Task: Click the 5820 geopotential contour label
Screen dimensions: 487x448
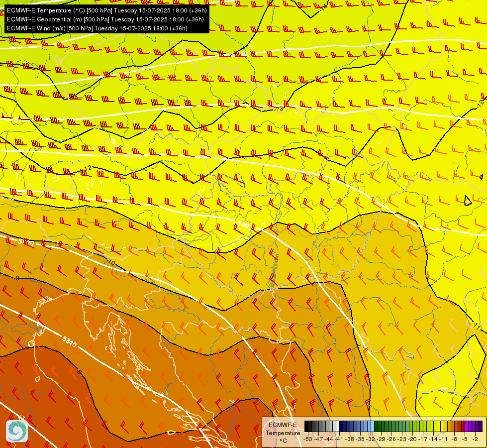Action: pos(26,241)
